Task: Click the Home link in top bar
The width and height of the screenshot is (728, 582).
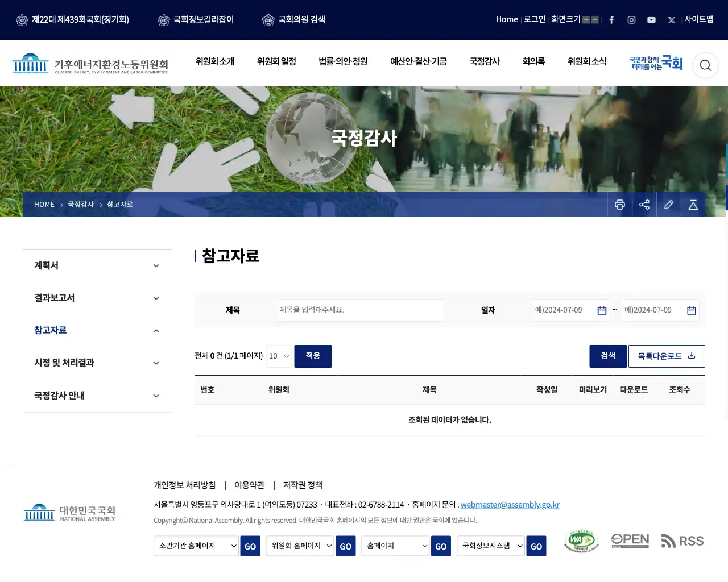Action: point(507,20)
